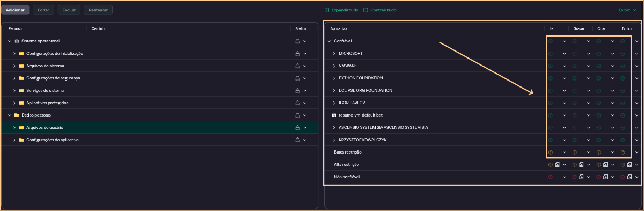The width and height of the screenshot is (644, 211).
Task: Click the Excluir toolbar button
Action: (69, 10)
